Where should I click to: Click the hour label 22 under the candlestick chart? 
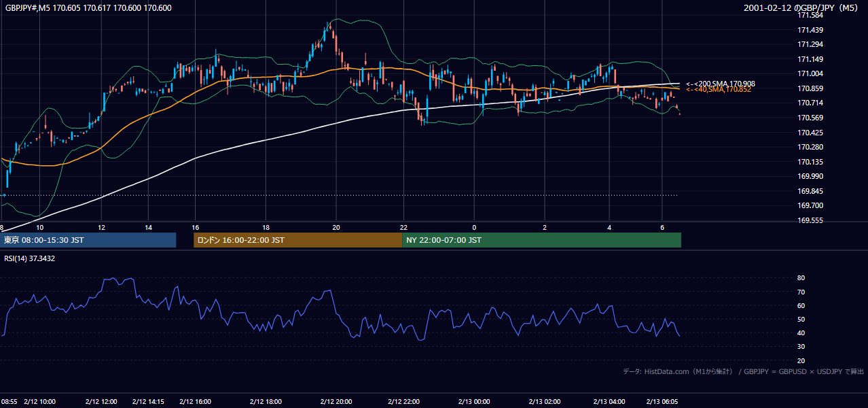click(x=403, y=227)
